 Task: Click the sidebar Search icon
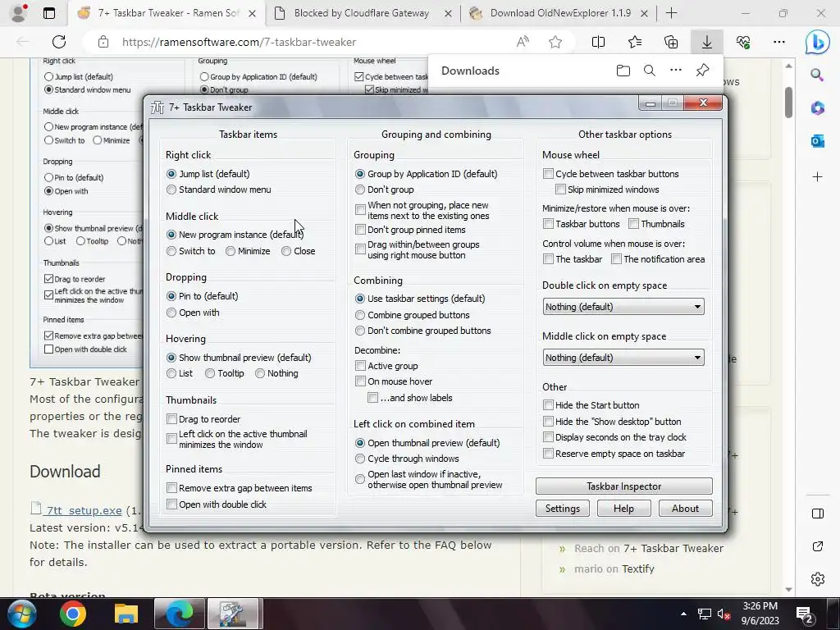click(818, 75)
